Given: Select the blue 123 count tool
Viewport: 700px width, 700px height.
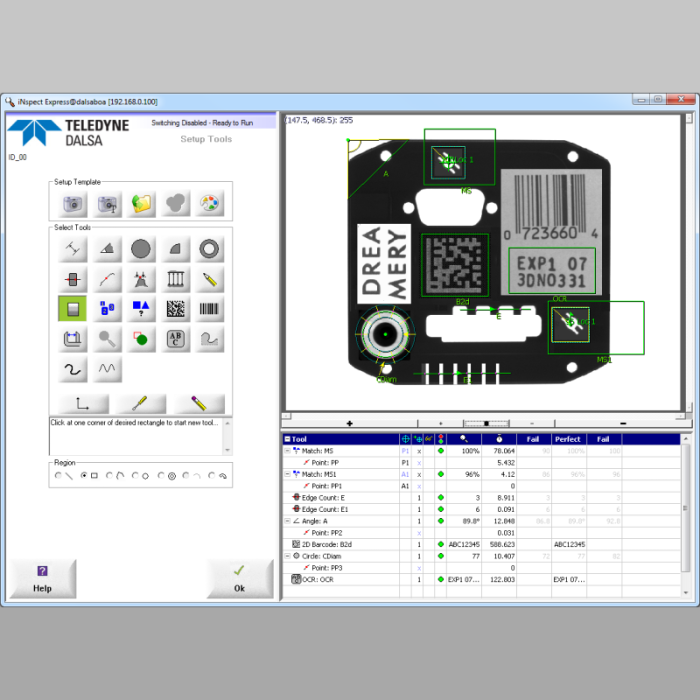Looking at the screenshot, I should click(107, 308).
